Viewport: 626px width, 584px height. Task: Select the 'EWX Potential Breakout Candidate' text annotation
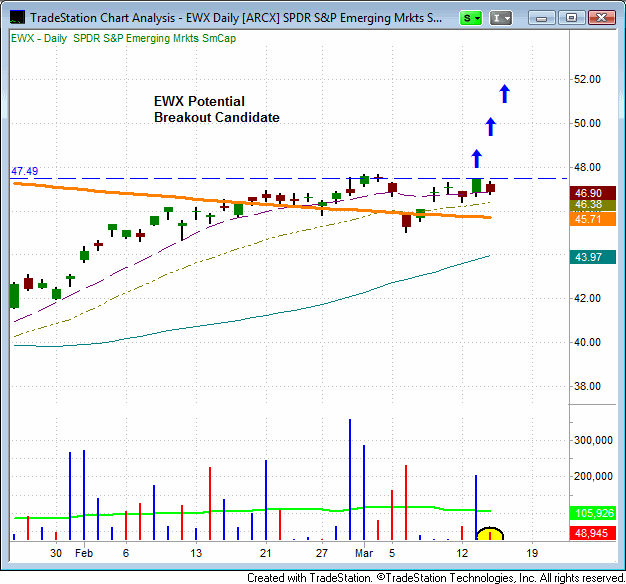pos(216,109)
